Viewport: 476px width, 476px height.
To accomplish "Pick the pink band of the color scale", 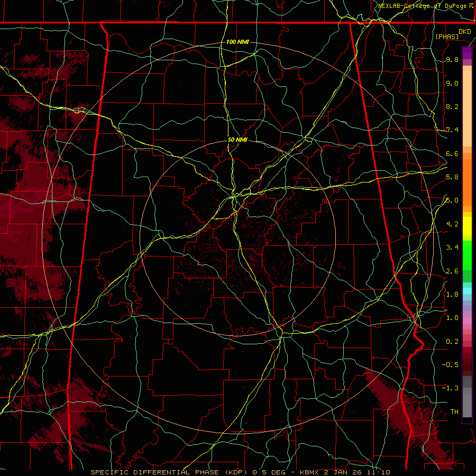I will click(467, 321).
